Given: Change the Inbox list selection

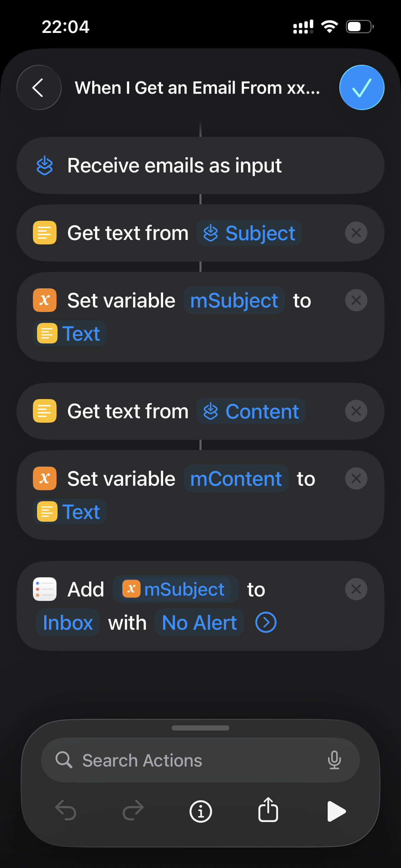Looking at the screenshot, I should pos(68,623).
